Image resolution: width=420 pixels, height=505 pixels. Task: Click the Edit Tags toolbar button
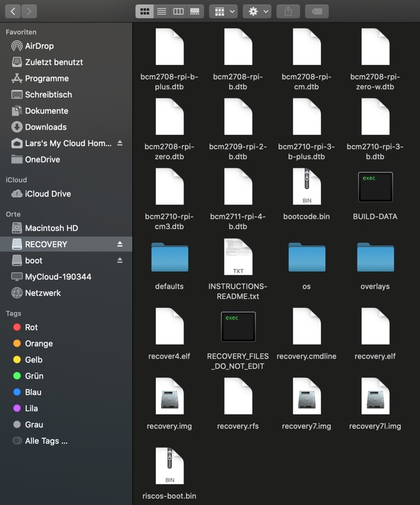click(x=317, y=11)
